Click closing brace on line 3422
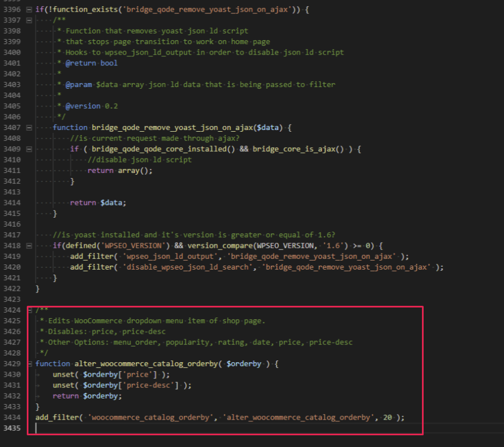Image resolution: width=504 pixels, height=447 pixels. (x=37, y=289)
